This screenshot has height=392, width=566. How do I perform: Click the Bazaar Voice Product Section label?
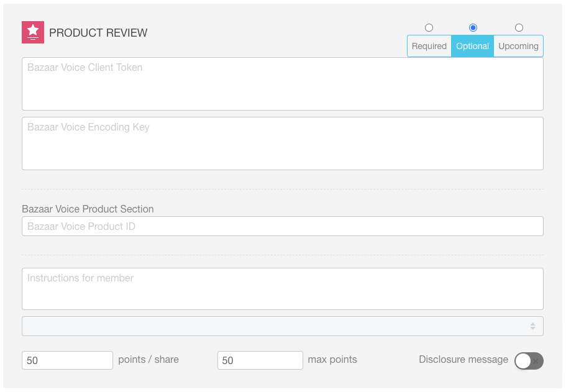click(88, 209)
